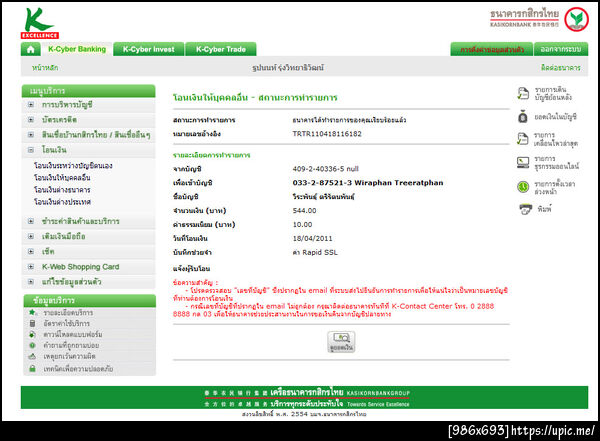Screen dimensions: 600x441
Task: Click the K-Excellence logo
Action: pyautogui.click(x=39, y=23)
